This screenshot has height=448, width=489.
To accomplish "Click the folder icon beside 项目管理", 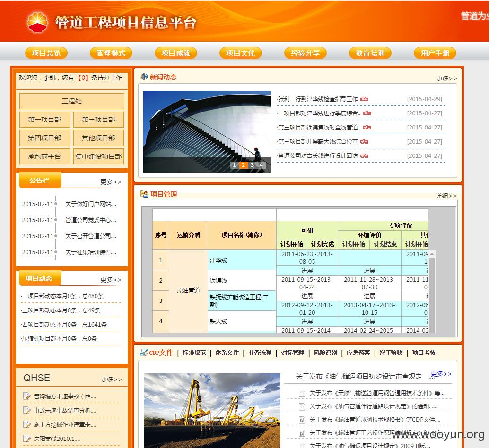I will pos(144,194).
